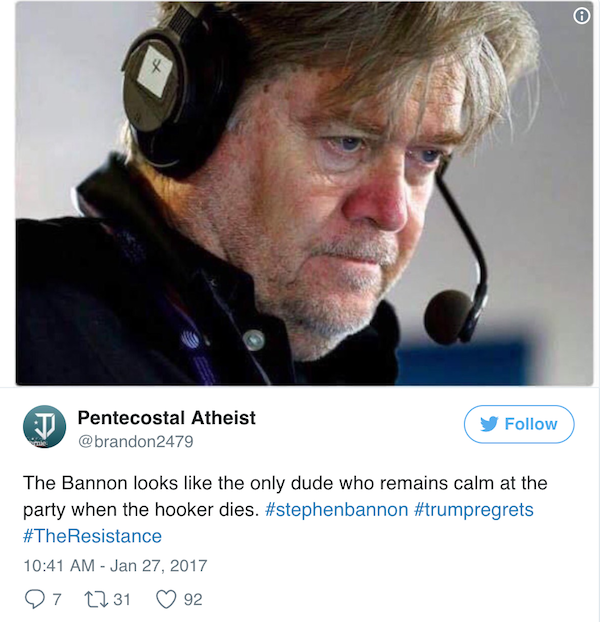The width and height of the screenshot is (600, 622).
Task: Open the embedded photo of the man with the headset
Action: pos(304,194)
